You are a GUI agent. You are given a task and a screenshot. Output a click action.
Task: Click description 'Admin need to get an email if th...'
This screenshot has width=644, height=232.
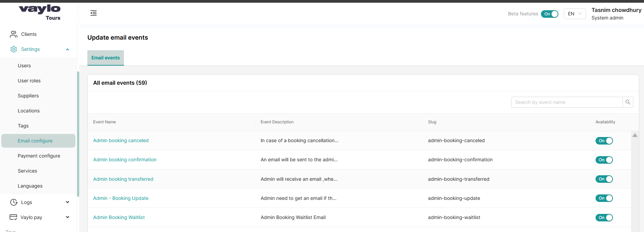pyautogui.click(x=299, y=198)
